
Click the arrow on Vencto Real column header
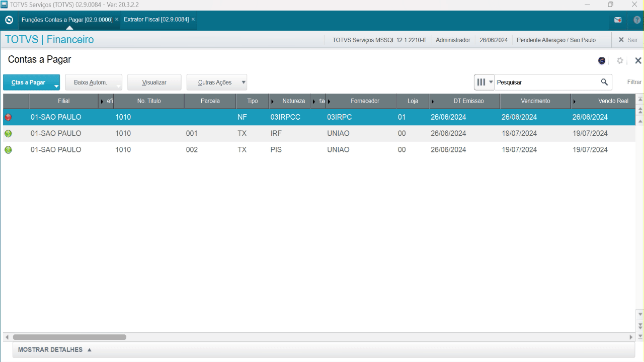574,102
